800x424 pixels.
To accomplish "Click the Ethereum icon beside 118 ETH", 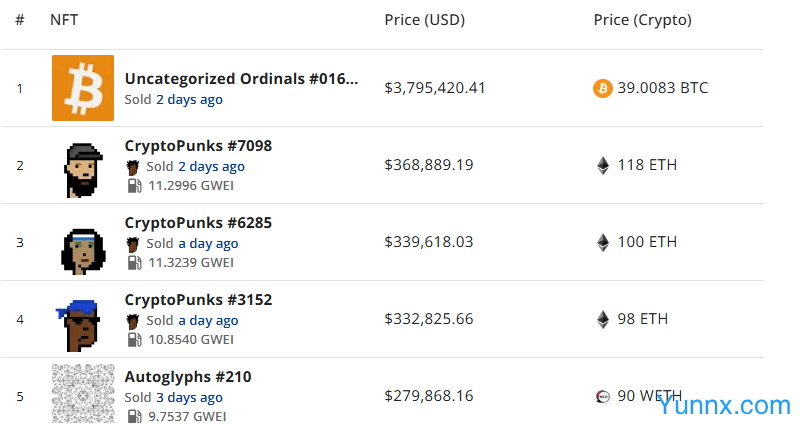I will pos(602,165).
